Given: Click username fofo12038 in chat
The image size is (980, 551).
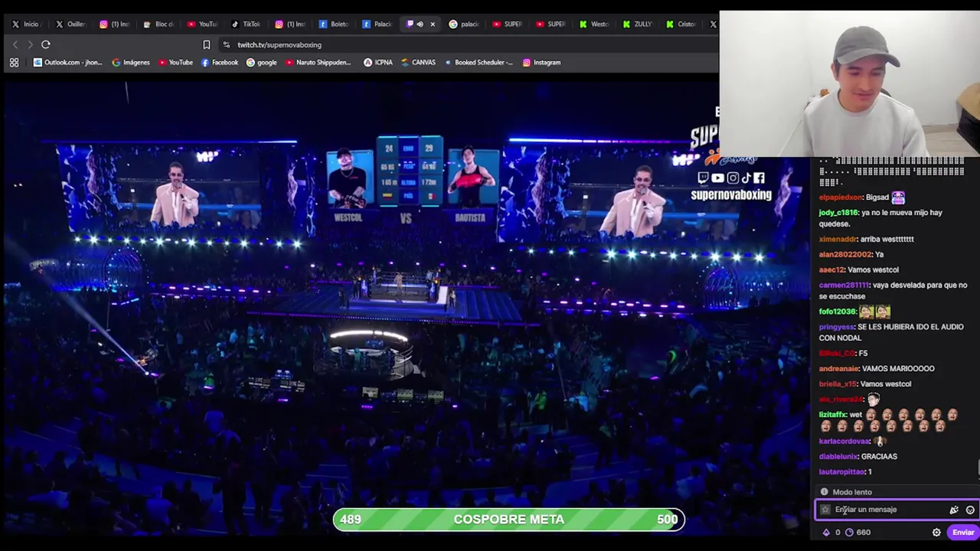Looking at the screenshot, I should click(x=837, y=311).
